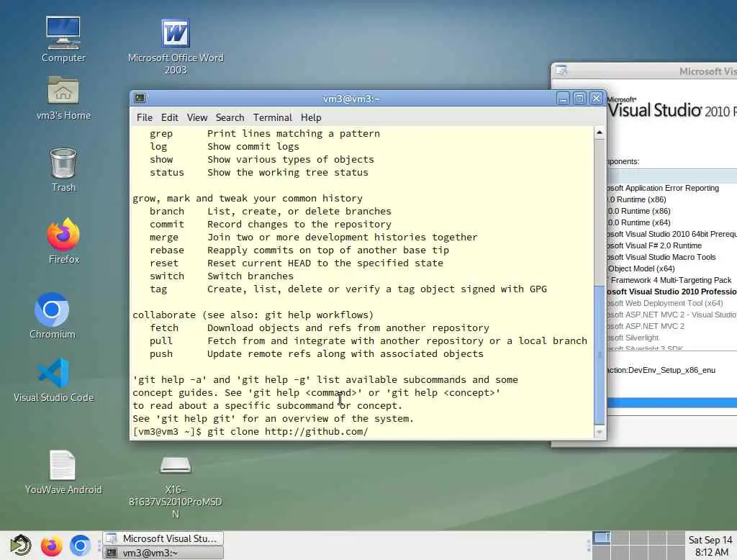The width and height of the screenshot is (737, 560).
Task: Click the 'fetch' command text in terminal
Action: coord(164,328)
